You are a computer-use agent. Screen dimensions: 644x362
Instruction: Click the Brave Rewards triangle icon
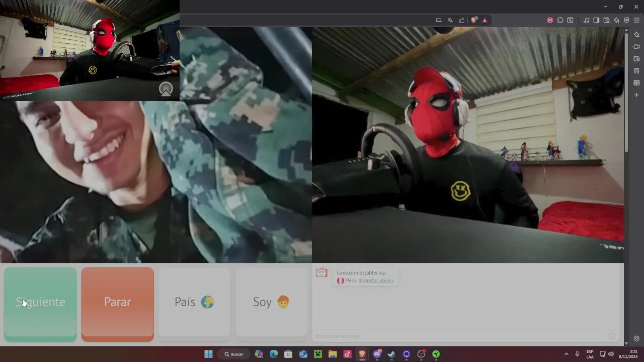point(485,20)
